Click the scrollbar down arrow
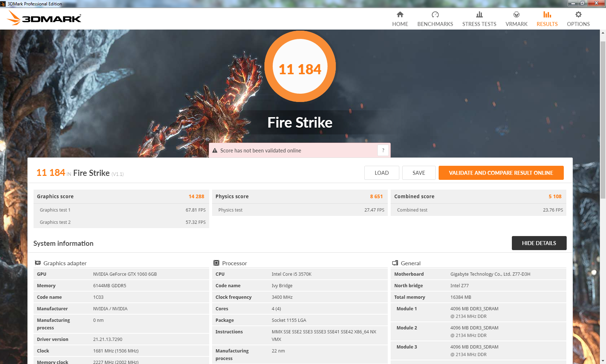The height and width of the screenshot is (364, 606). tap(603, 361)
